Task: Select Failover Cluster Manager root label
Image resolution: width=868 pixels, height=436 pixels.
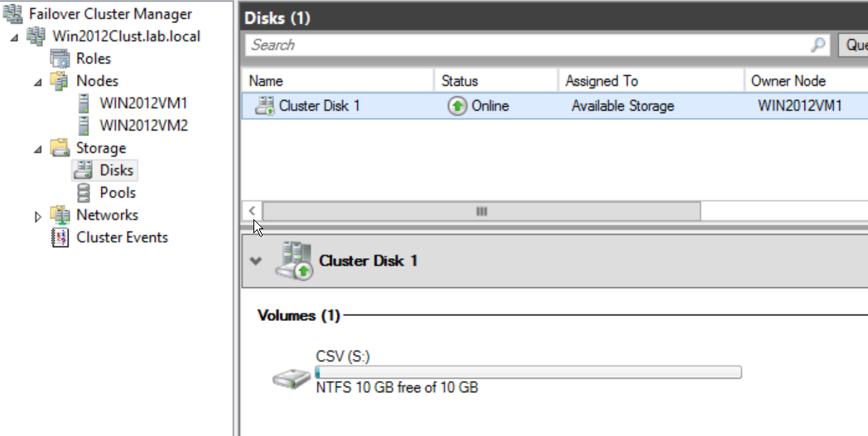Action: click(111, 14)
